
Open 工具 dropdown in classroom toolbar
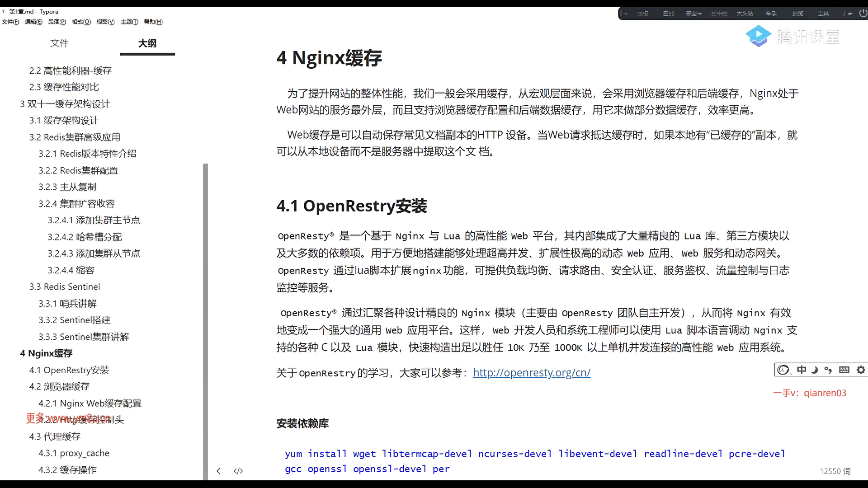823,14
